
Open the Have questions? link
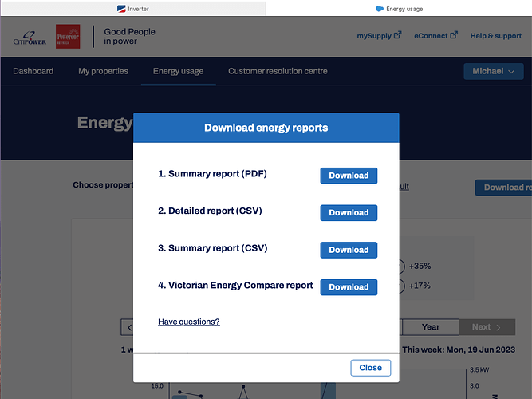click(x=189, y=322)
